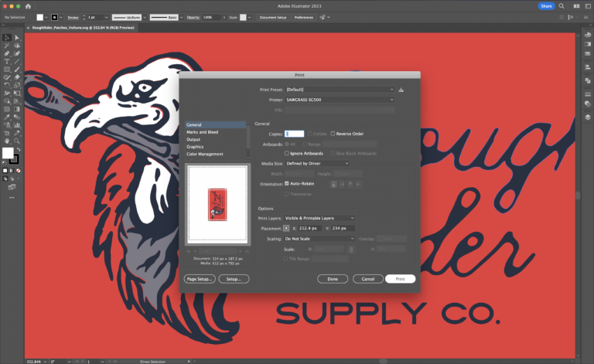Toggle the Transverse checkbox
The image size is (594, 364).
coord(287,194)
